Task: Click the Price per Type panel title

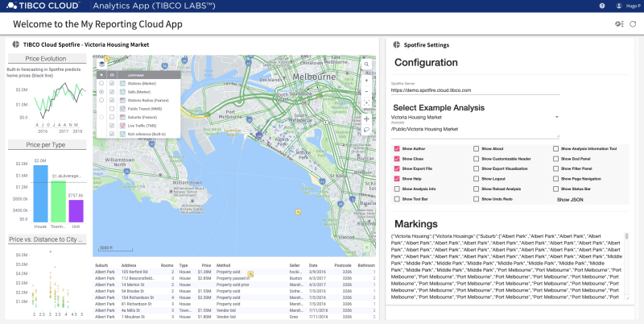Action: [x=46, y=145]
